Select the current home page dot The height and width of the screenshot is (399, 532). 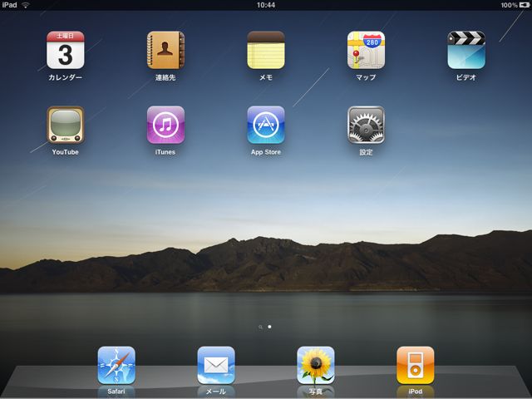pos(269,327)
